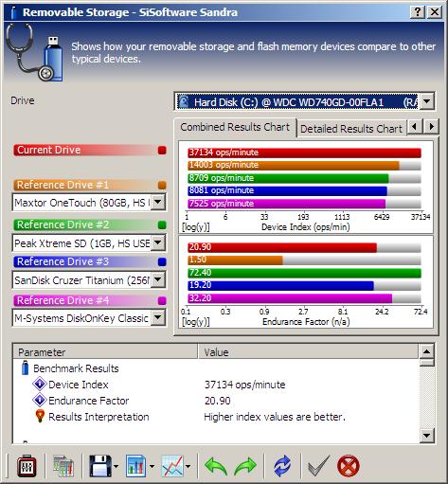Click the 20.90 value in the table
448x484 pixels.
pyautogui.click(x=218, y=401)
